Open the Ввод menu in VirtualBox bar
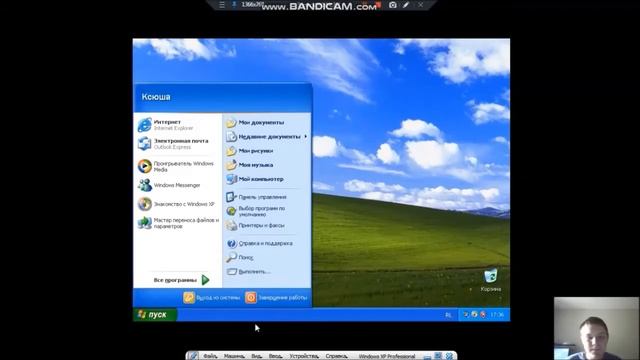Image resolution: width=640 pixels, height=360 pixels. coord(276,356)
